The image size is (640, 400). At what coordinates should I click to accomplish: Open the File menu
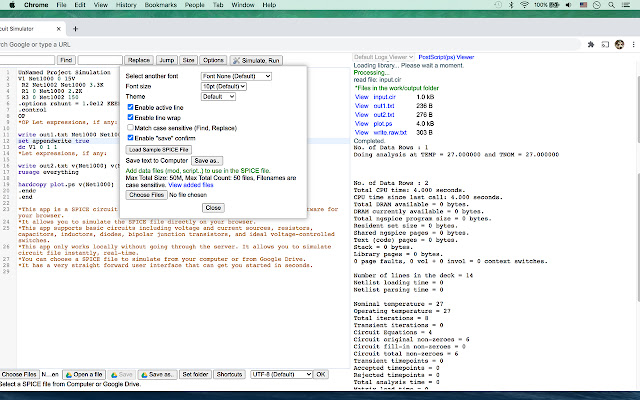(x=61, y=5)
